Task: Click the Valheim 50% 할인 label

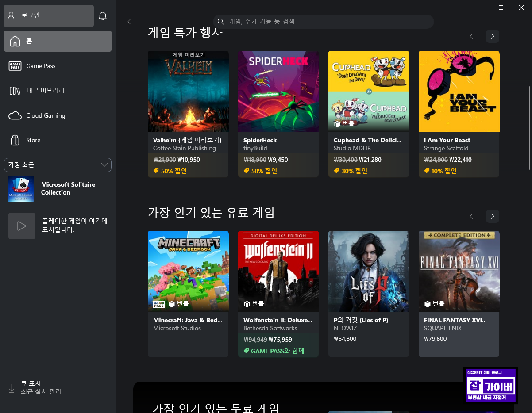Action: coord(174,171)
